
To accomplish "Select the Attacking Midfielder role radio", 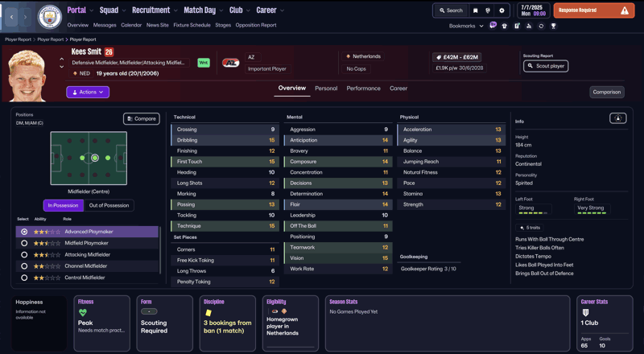I will [x=24, y=254].
